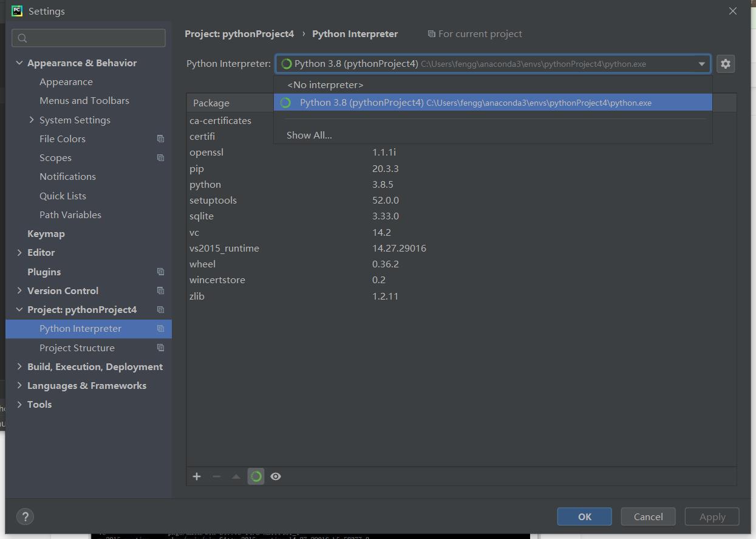This screenshot has height=539, width=756.
Task: Click the add package plus icon
Action: (197, 476)
